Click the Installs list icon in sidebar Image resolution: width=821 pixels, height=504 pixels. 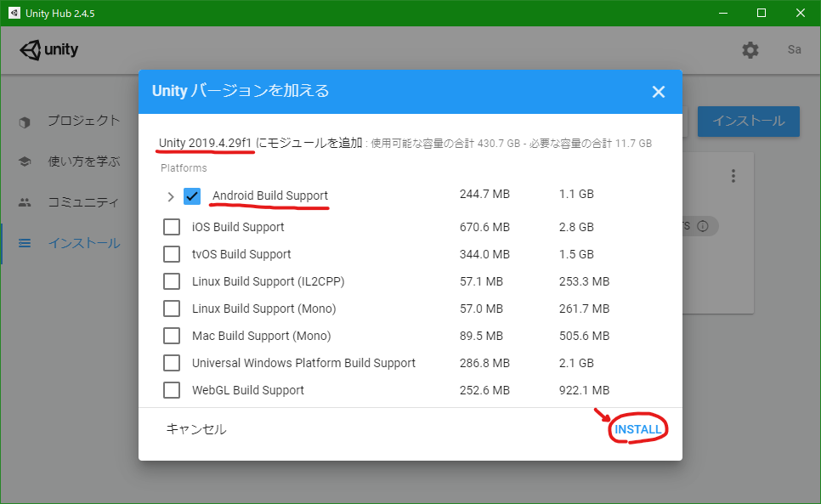[25, 244]
